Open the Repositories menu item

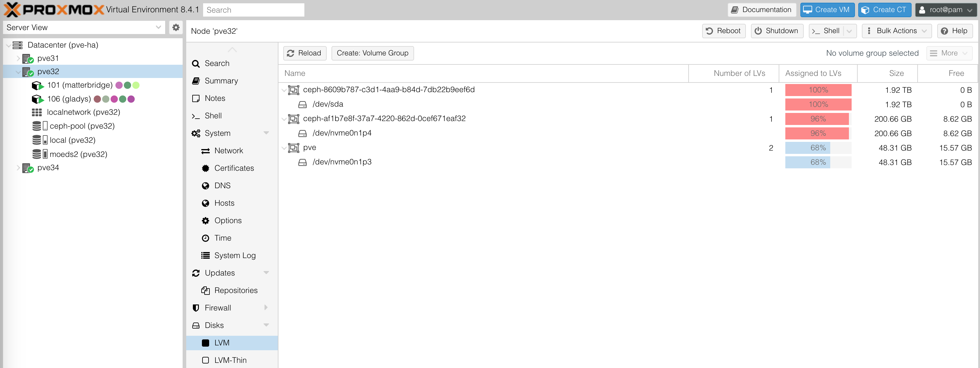[x=232, y=290]
